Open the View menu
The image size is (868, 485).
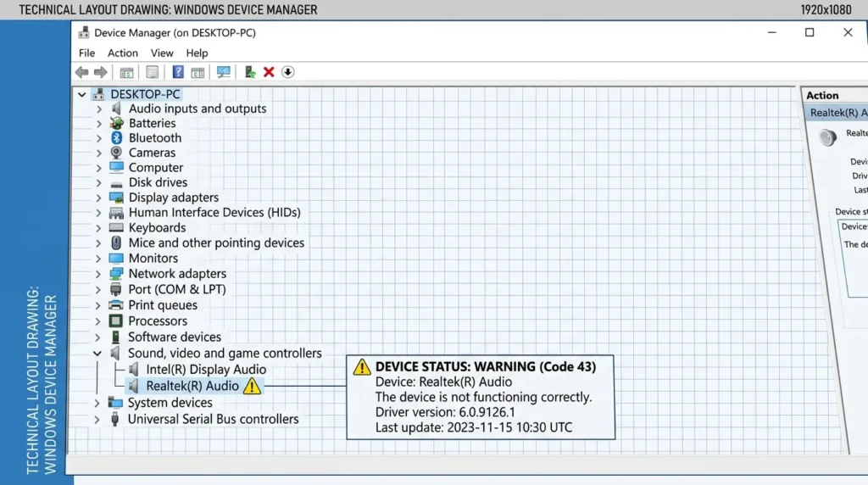pos(162,53)
